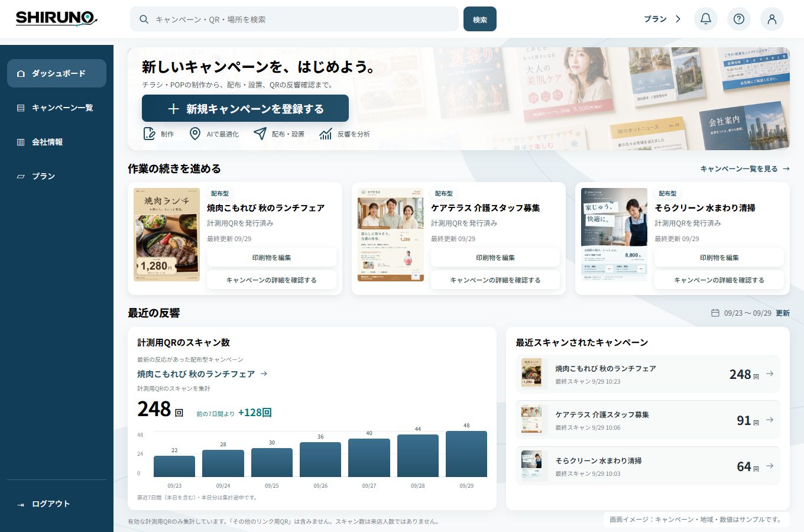Image resolution: width=804 pixels, height=532 pixels.
Task: Expand the プラン chevron in header
Action: (678, 19)
